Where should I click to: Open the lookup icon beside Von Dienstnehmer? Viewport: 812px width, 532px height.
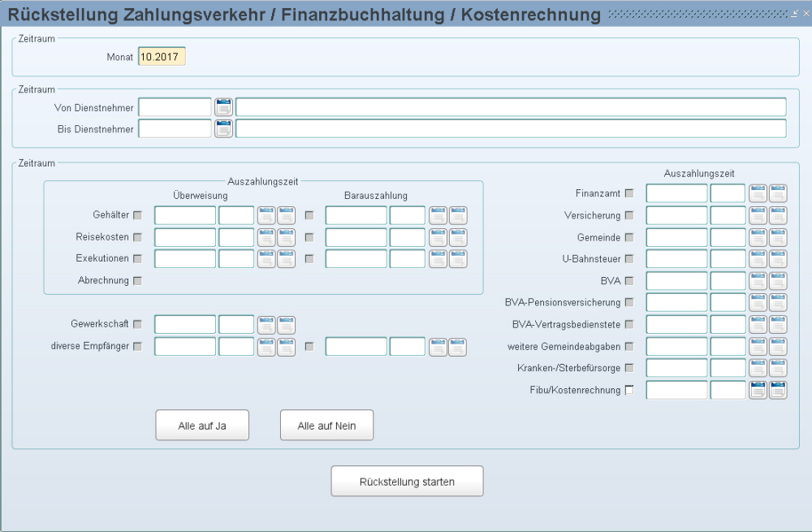[x=223, y=107]
